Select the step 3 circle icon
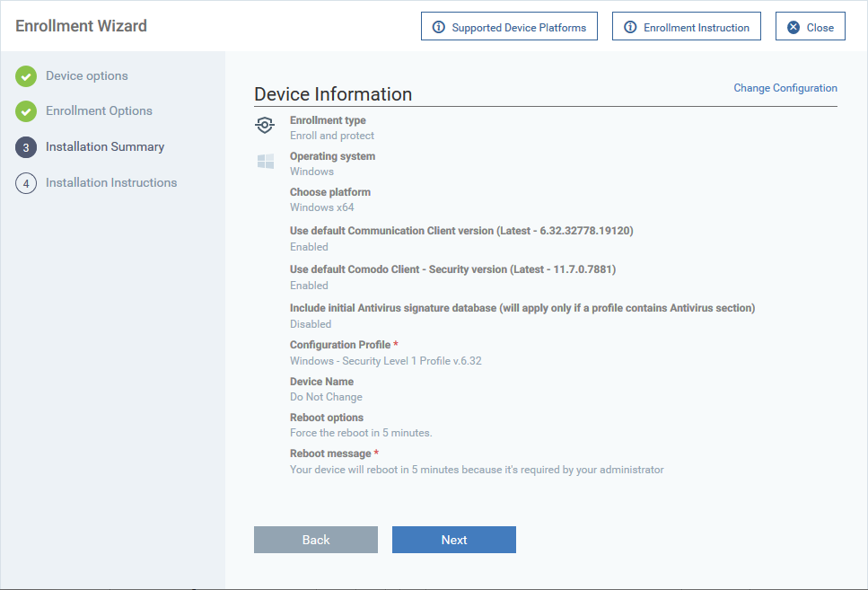 coord(26,147)
